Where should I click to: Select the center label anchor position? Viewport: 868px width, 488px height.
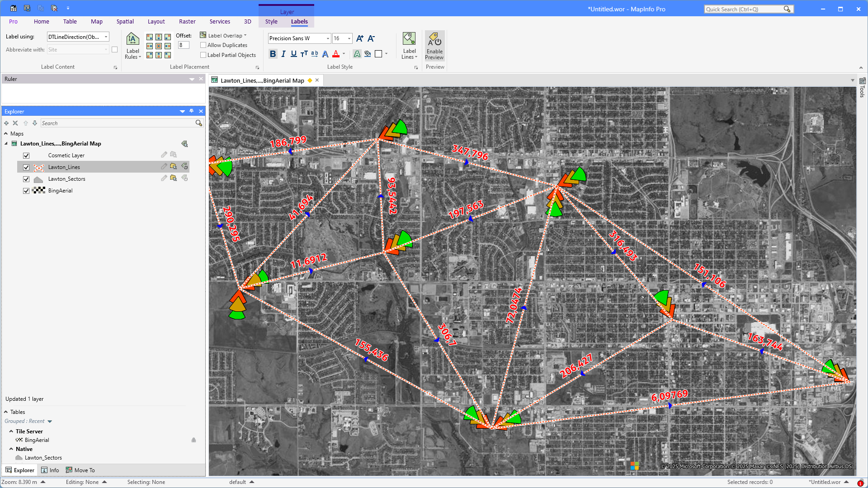(x=159, y=46)
